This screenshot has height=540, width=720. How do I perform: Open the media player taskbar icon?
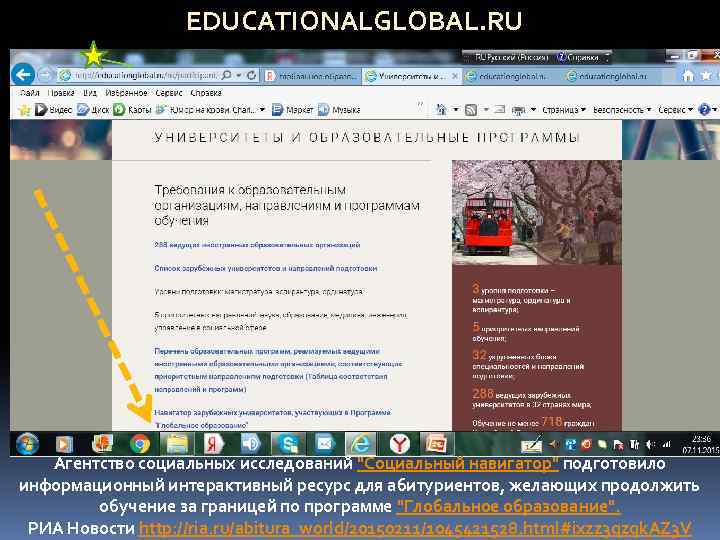point(64,444)
